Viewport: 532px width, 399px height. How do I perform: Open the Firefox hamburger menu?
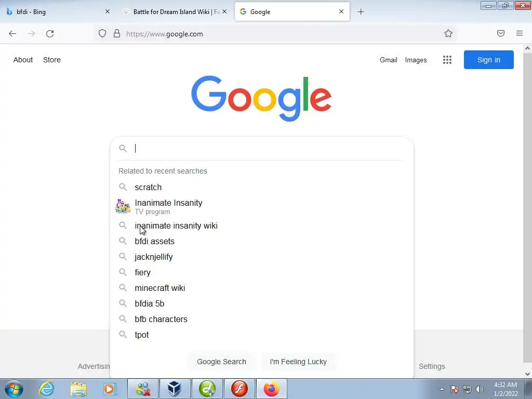coord(519,33)
